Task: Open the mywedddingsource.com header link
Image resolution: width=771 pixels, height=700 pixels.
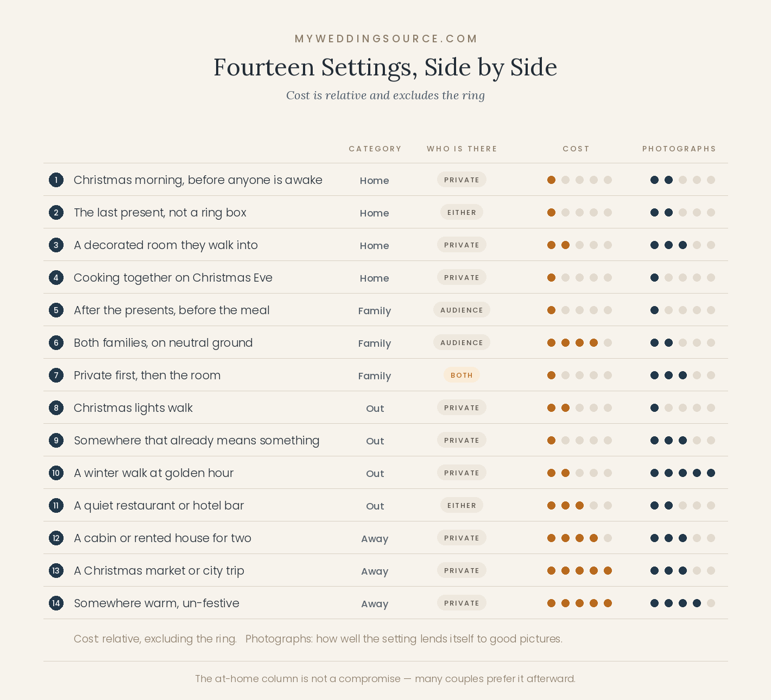Action: tap(386, 39)
